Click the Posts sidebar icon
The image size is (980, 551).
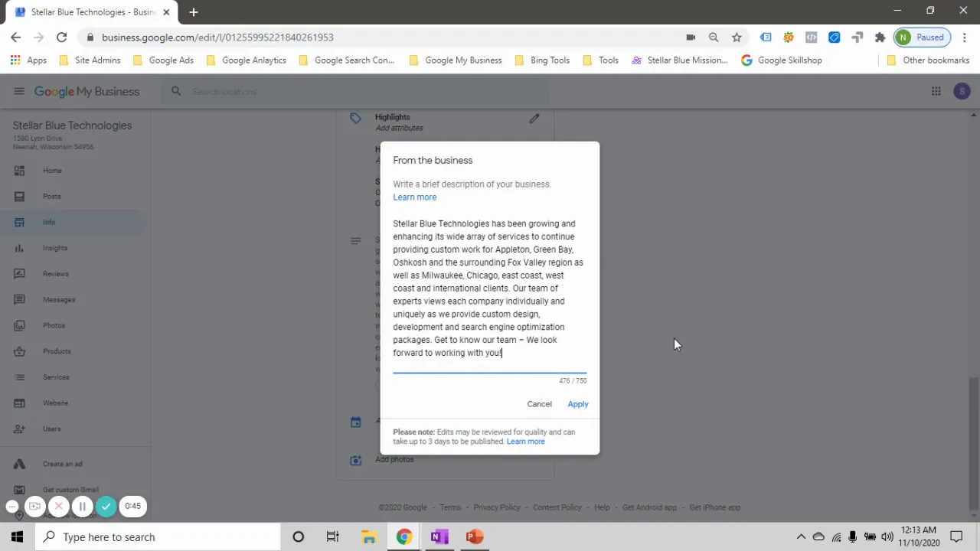coord(19,197)
